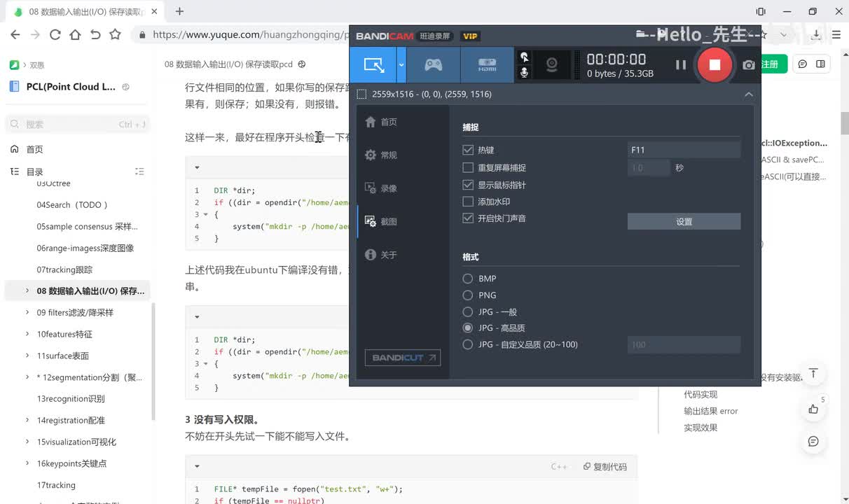849x504 pixels.
Task: Select PNG image format
Action: (x=468, y=295)
